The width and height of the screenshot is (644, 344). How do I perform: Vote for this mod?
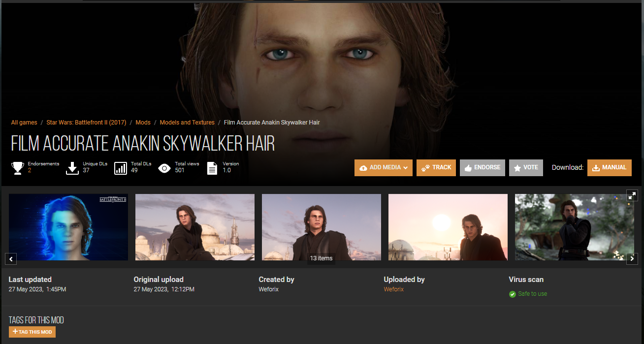[526, 168]
